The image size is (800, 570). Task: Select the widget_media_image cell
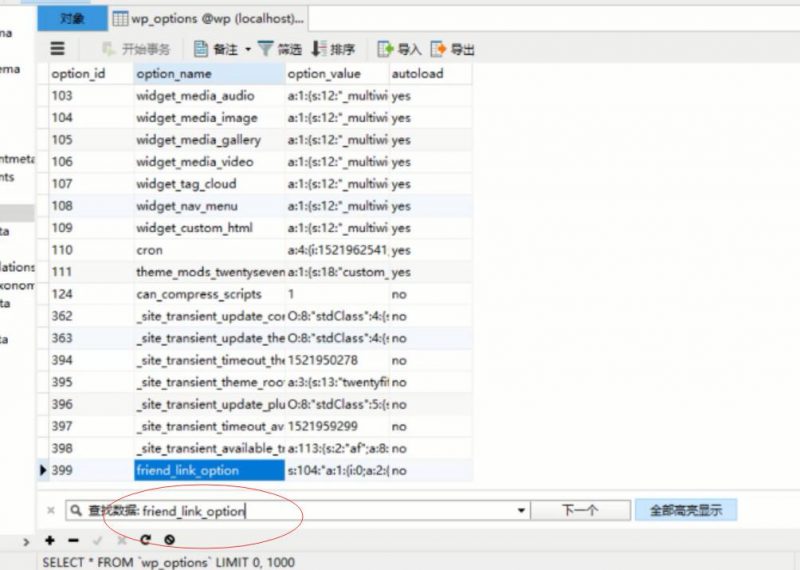[209, 118]
